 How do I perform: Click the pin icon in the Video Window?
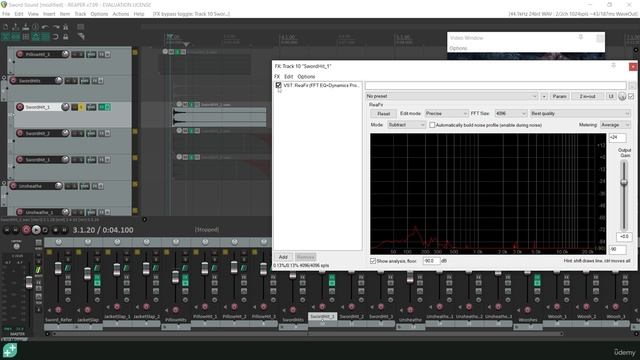[x=581, y=38]
